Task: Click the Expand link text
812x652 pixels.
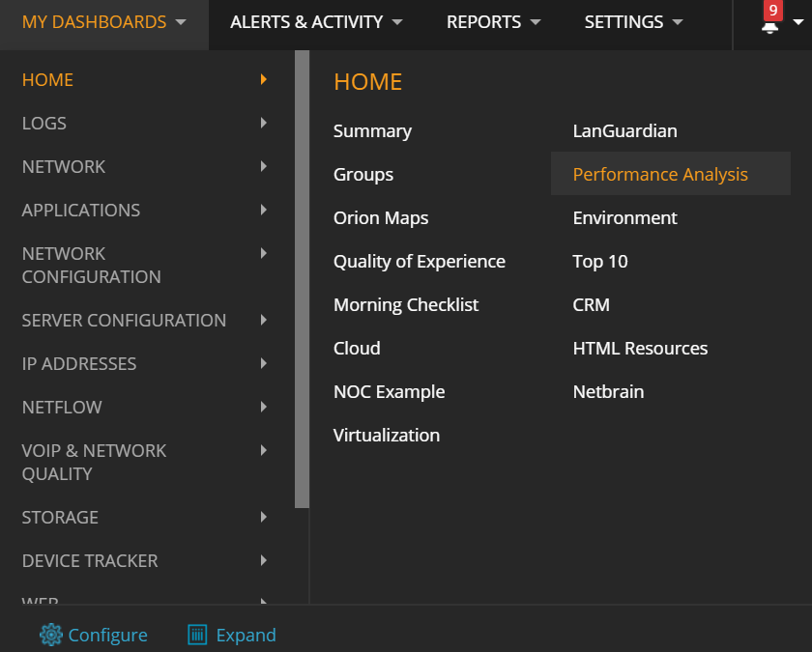Action: [x=246, y=635]
